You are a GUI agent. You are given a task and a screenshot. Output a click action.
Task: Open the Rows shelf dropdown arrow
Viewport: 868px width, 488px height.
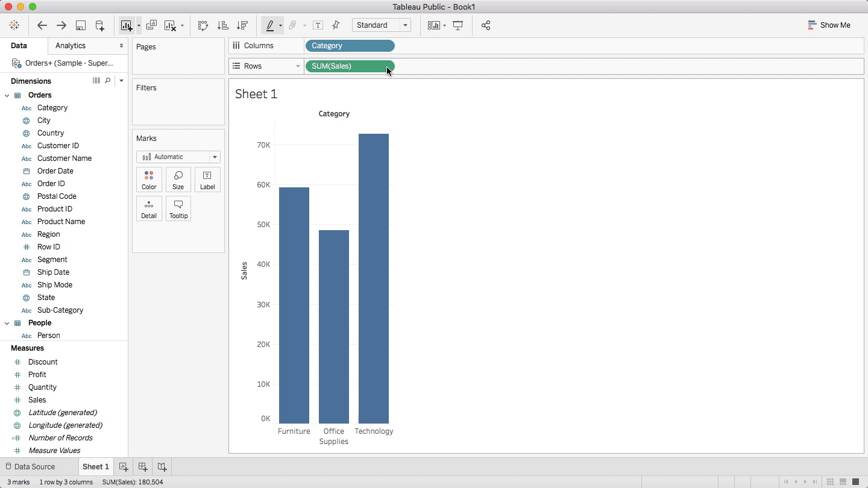point(298,66)
